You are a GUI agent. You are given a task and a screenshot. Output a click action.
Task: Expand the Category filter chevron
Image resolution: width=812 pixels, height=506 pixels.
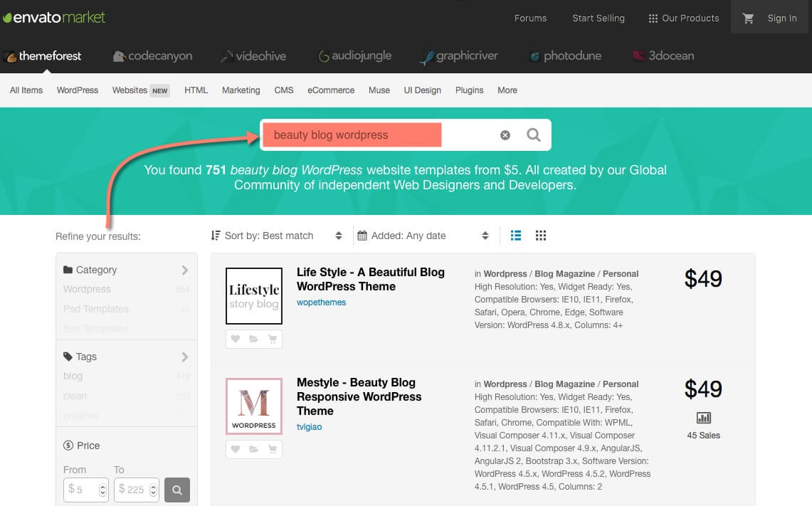click(x=185, y=270)
